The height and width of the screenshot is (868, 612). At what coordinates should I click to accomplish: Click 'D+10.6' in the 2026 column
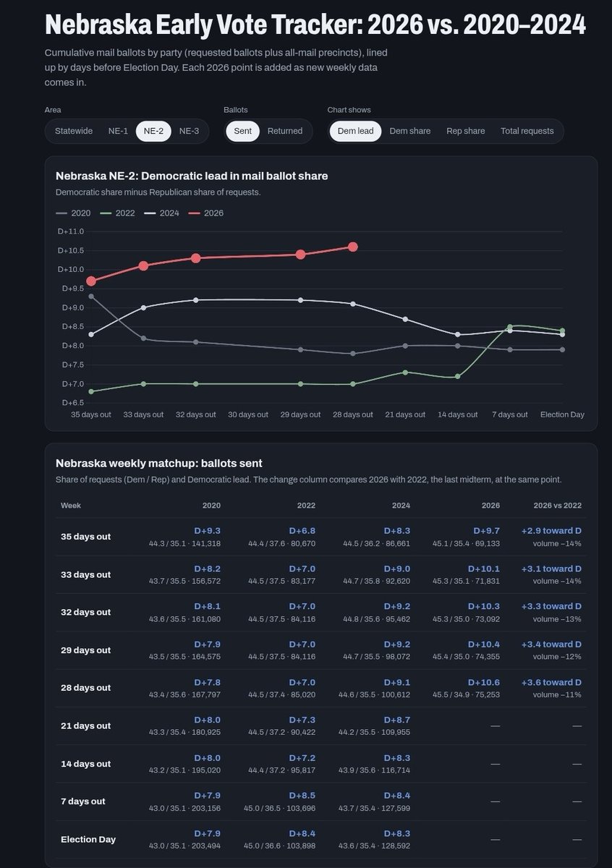[x=484, y=682]
